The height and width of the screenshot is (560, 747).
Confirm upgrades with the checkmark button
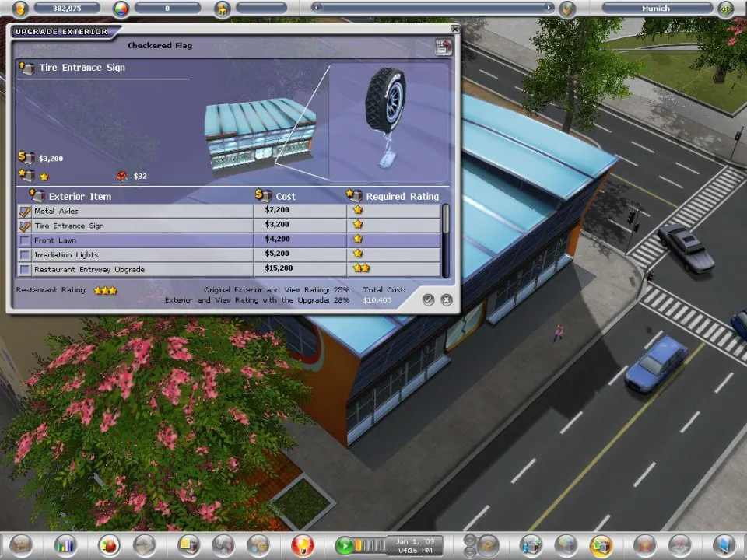(x=428, y=299)
